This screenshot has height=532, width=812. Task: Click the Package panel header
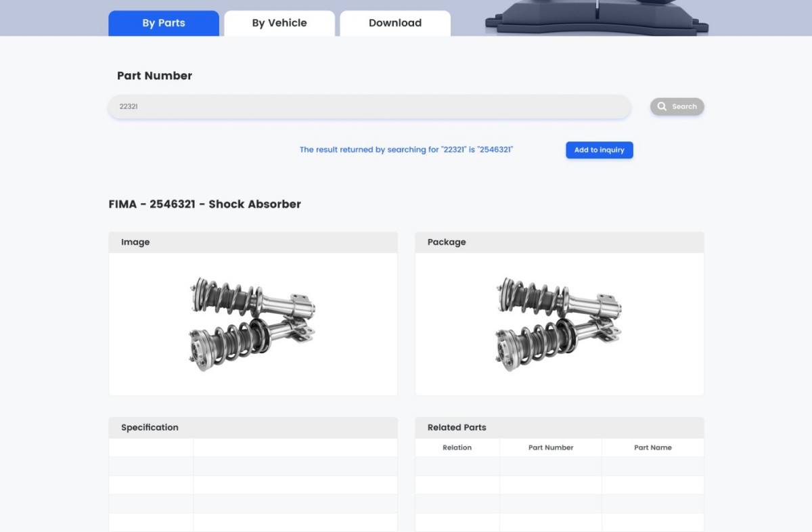click(x=559, y=242)
